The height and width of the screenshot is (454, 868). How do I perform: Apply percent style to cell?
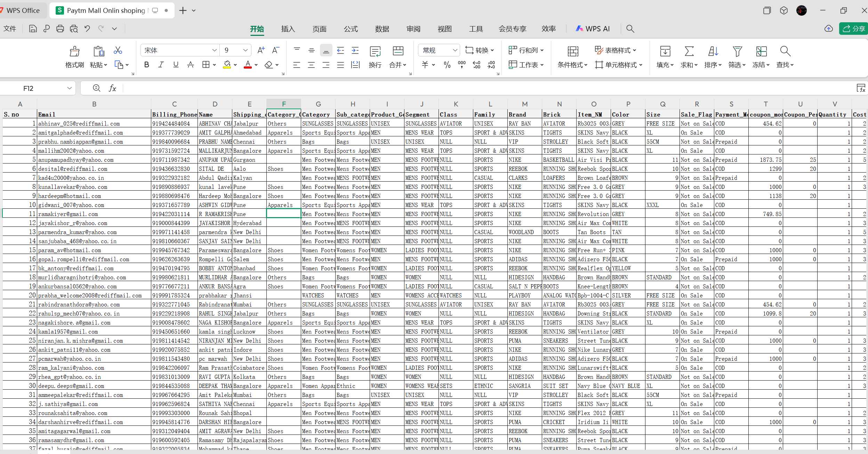point(447,65)
